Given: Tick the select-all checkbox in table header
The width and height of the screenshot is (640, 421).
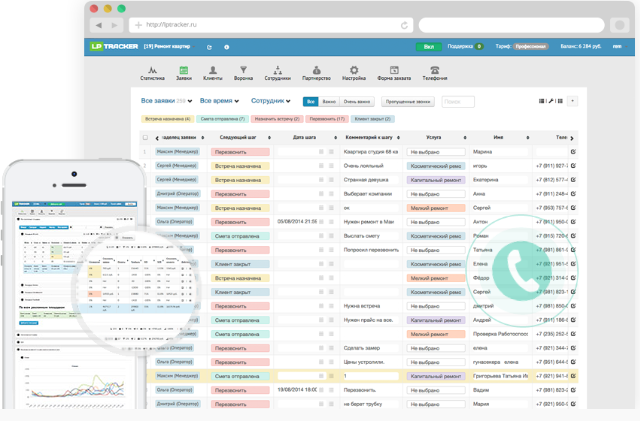Looking at the screenshot, I should 145,137.
